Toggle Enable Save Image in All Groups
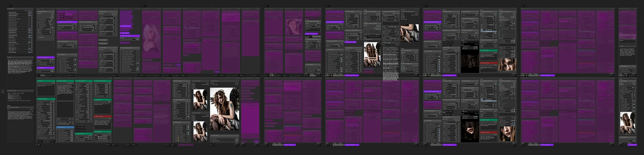The image size is (644, 155). [20, 52]
